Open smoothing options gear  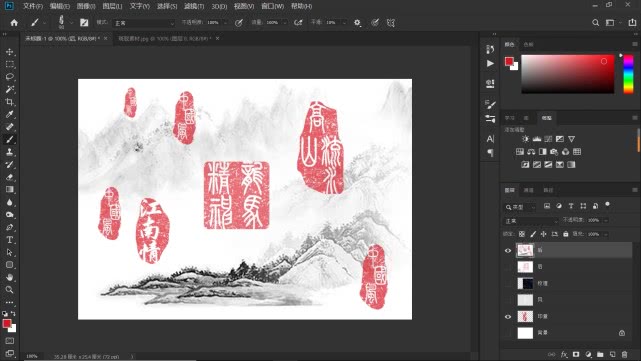[x=357, y=23]
